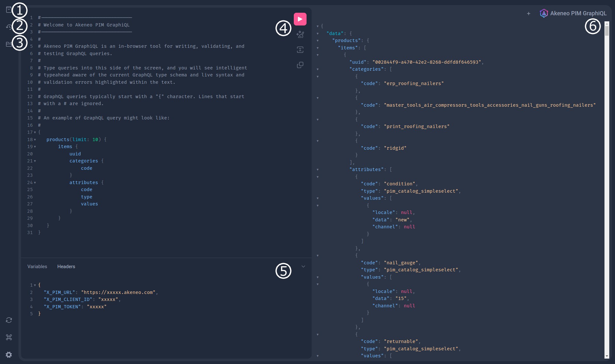Select the Variables tab
This screenshot has width=615, height=364.
coord(37,267)
